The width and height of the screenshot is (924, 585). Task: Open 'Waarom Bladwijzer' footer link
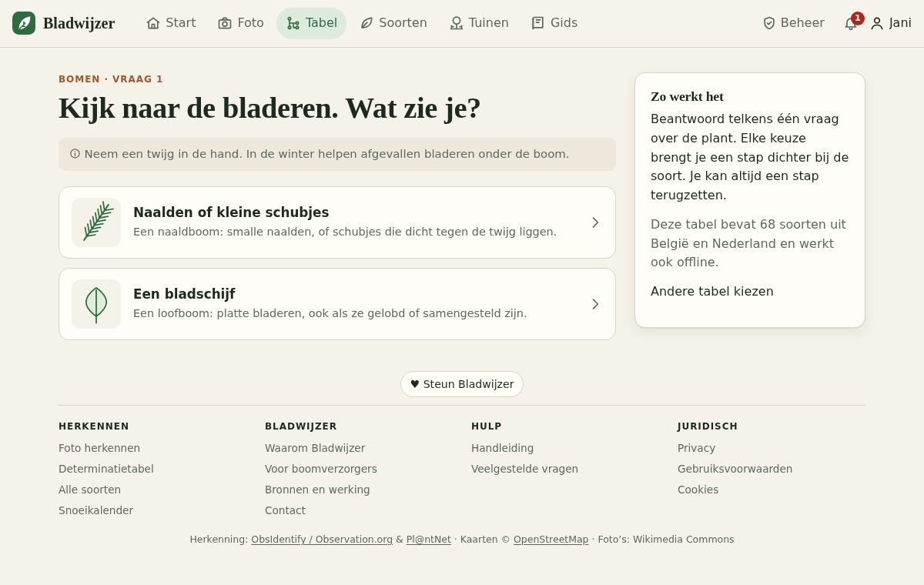click(x=315, y=448)
